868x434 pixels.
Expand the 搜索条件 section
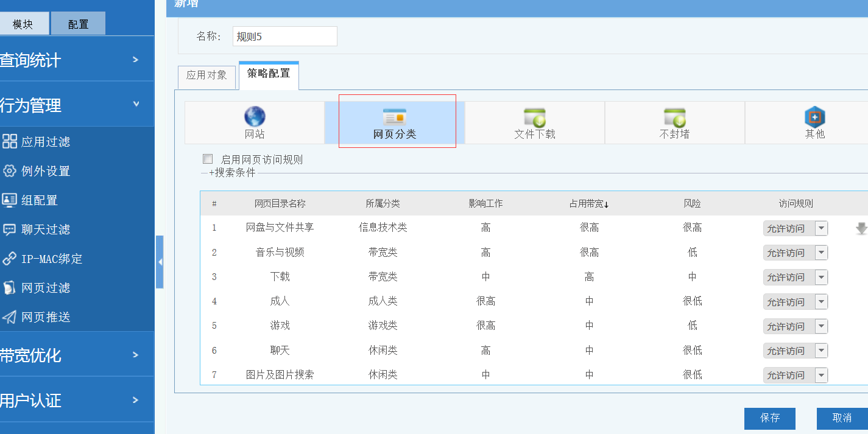(231, 173)
